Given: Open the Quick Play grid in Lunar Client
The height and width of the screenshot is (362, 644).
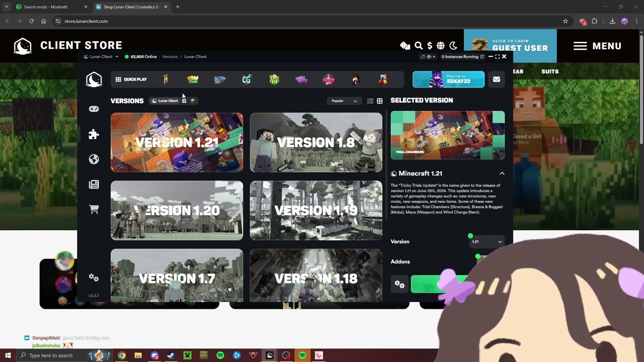Looking at the screenshot, I should point(131,79).
